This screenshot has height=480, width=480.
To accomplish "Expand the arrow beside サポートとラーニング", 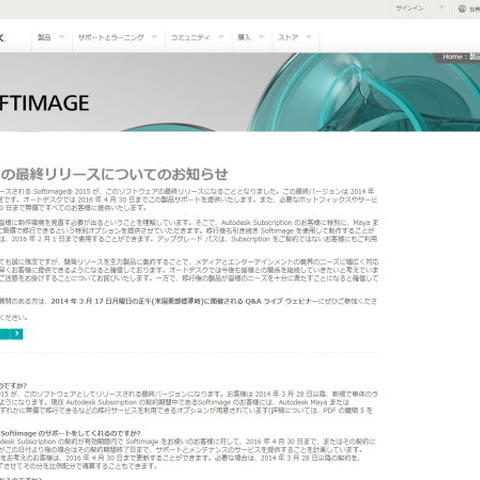I will tap(154, 37).
